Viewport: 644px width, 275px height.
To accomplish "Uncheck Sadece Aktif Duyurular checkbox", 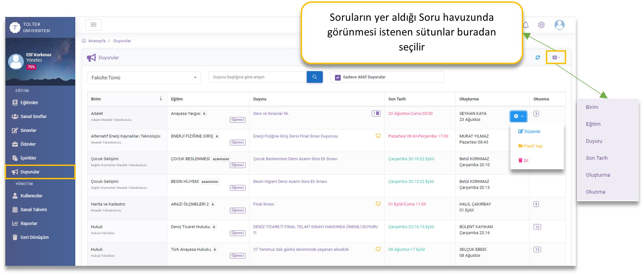I will pos(338,77).
